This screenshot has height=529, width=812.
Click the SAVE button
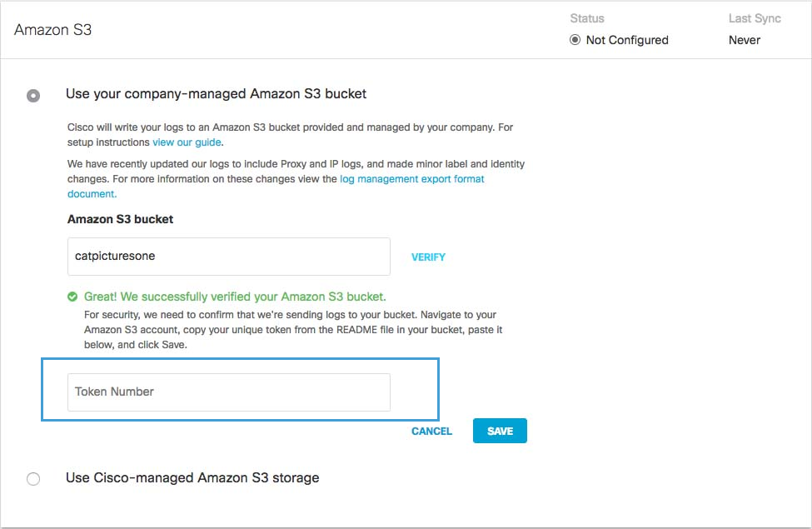[x=500, y=431]
